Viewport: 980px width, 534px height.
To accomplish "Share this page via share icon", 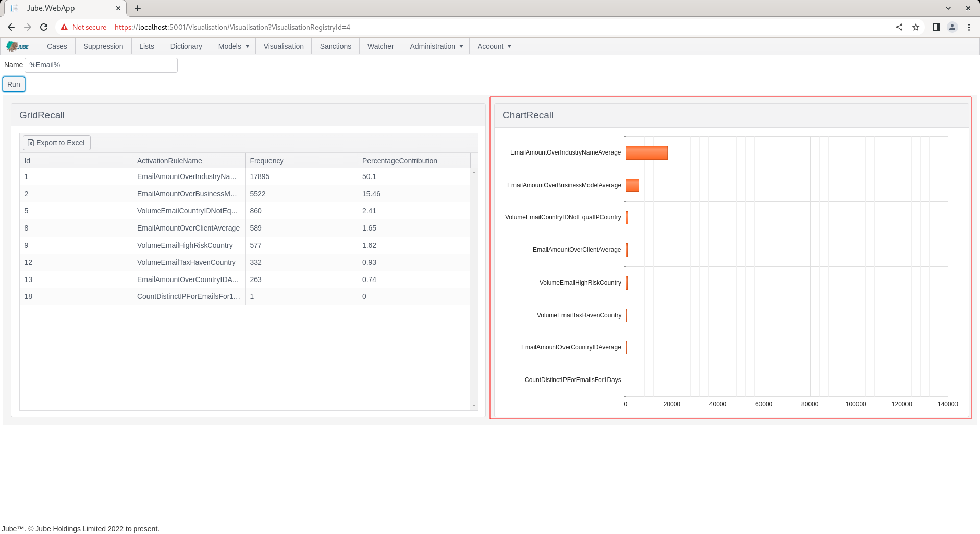I will 899,27.
